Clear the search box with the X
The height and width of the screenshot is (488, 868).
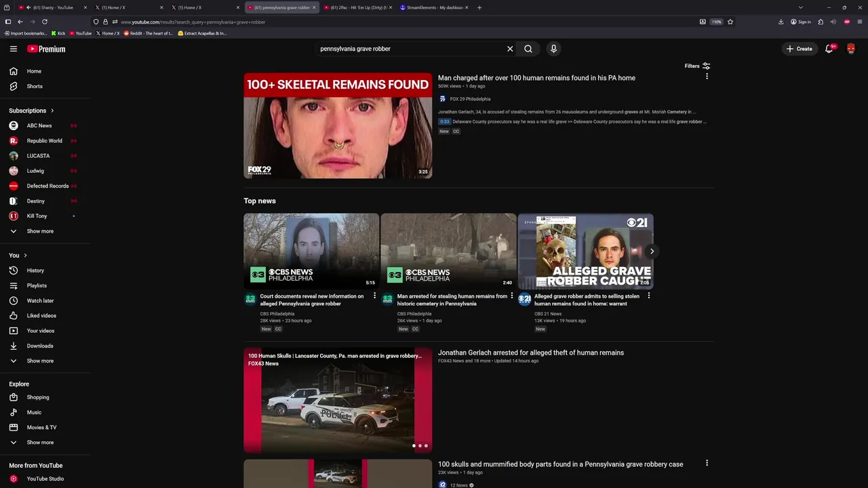click(x=510, y=49)
